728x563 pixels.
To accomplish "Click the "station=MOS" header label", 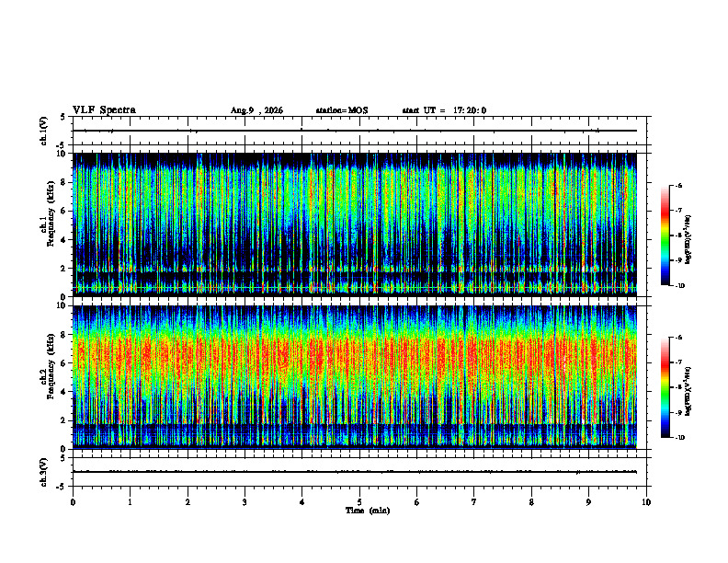I will pyautogui.click(x=342, y=110).
